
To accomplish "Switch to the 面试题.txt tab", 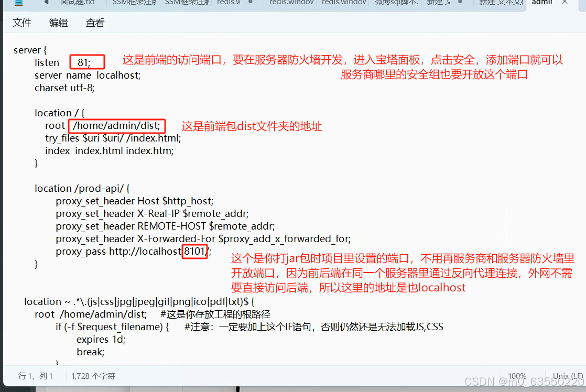I will [77, 2].
